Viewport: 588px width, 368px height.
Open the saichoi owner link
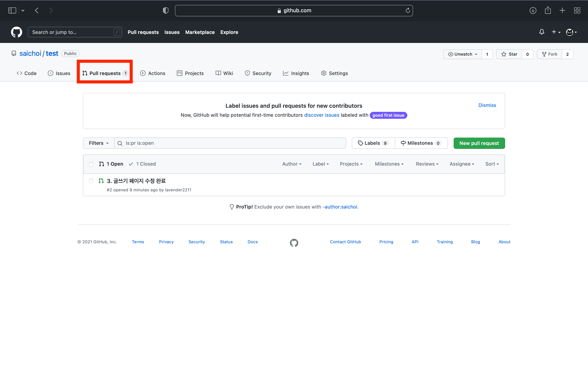[x=30, y=53]
